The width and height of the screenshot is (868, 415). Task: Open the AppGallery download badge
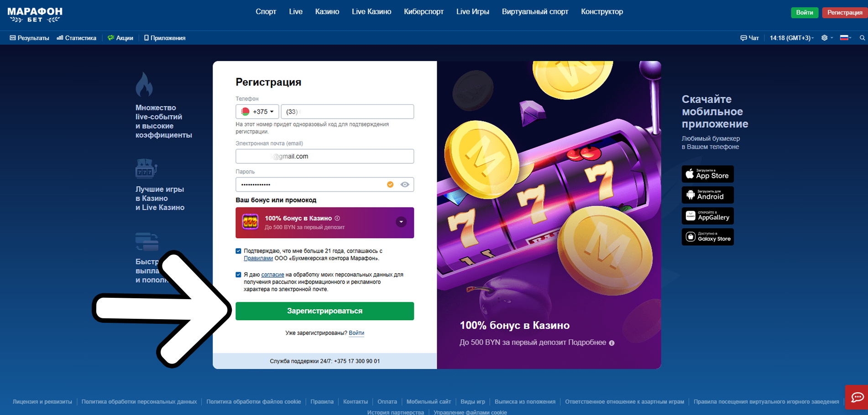[x=707, y=216]
